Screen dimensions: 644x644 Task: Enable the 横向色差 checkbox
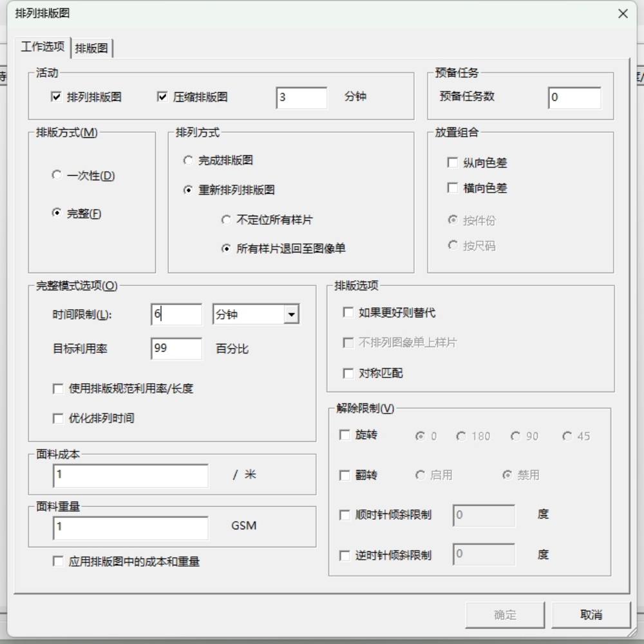pos(453,188)
